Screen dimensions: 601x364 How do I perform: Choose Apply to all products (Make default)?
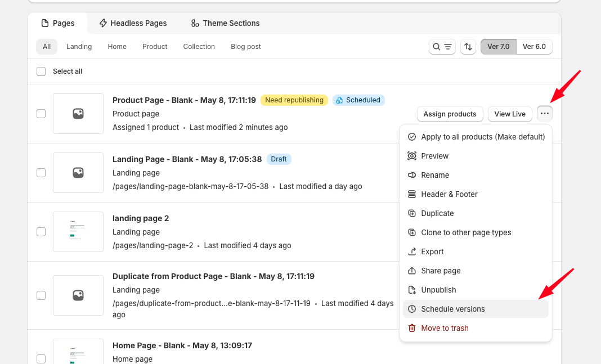[x=476, y=137]
